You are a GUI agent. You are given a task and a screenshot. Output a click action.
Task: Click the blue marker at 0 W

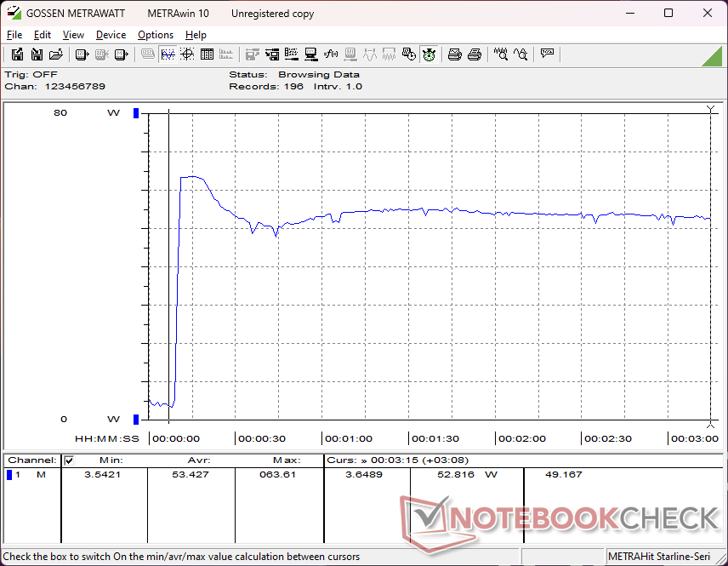coord(136,420)
